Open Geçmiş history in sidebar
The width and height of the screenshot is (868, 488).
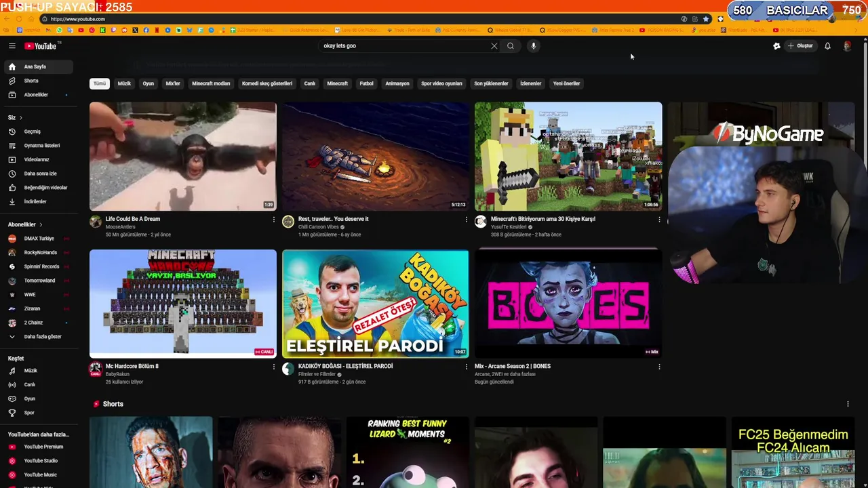[x=38, y=131]
